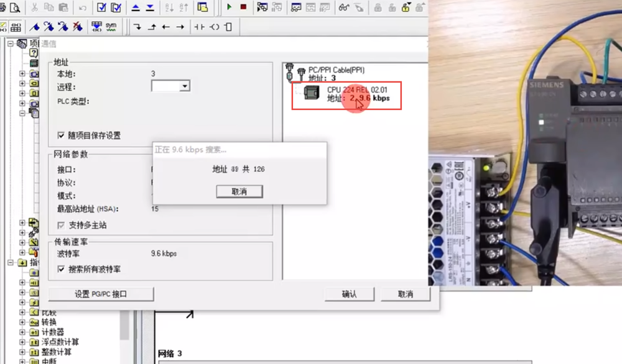Insert a line down using the down-arrow branch icon

click(137, 27)
